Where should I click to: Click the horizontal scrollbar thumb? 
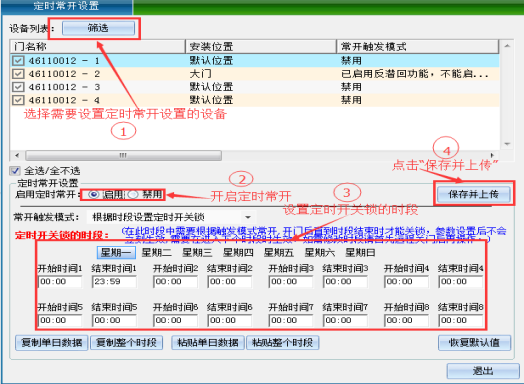[x=123, y=155]
